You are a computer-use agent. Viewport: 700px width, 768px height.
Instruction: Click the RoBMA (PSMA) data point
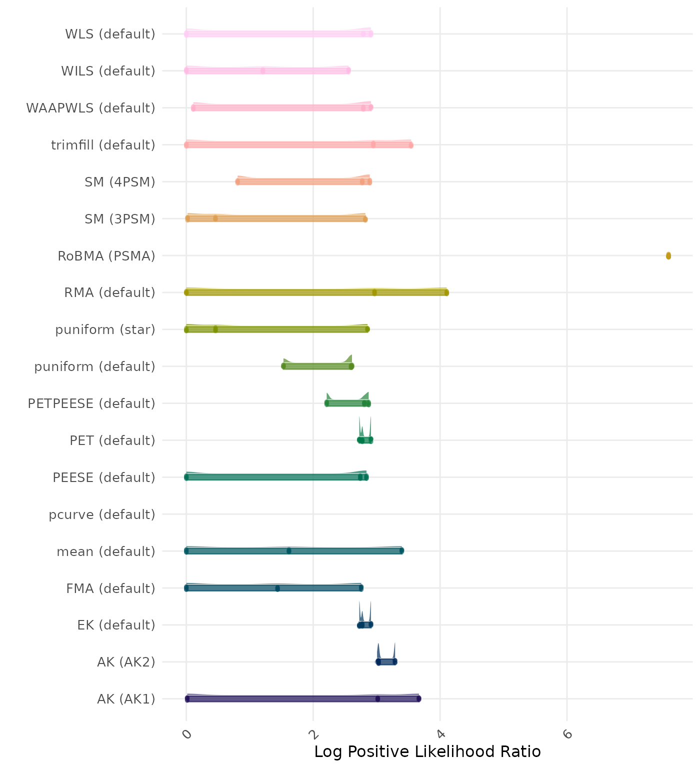(x=668, y=256)
